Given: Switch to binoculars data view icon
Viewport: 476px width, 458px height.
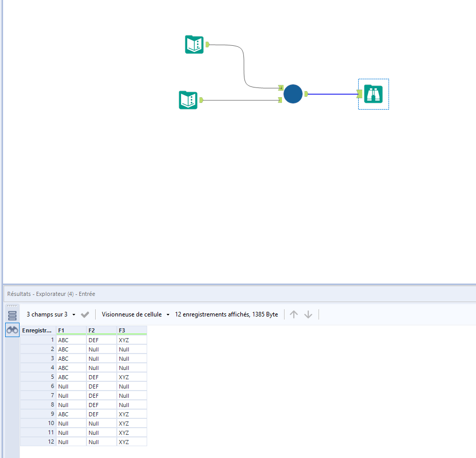Looking at the screenshot, I should (x=12, y=330).
